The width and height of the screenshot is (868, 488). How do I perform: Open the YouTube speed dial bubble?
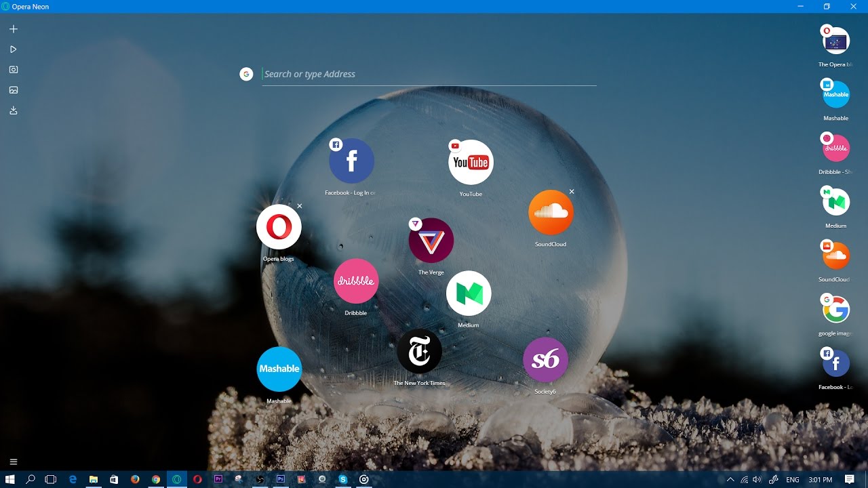coord(471,163)
